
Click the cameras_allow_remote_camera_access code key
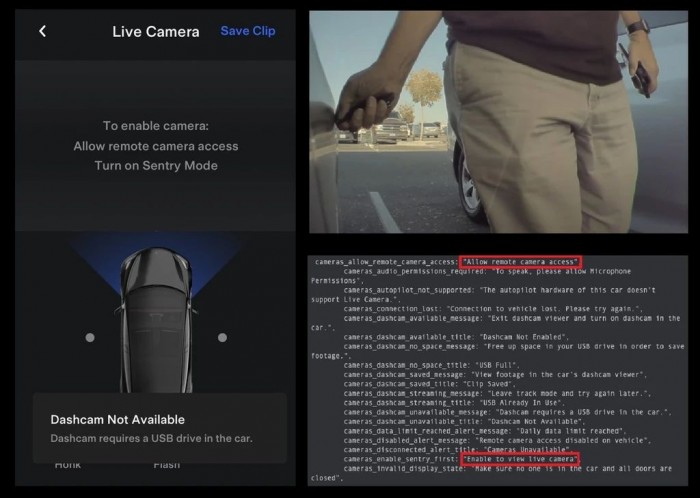pos(386,262)
